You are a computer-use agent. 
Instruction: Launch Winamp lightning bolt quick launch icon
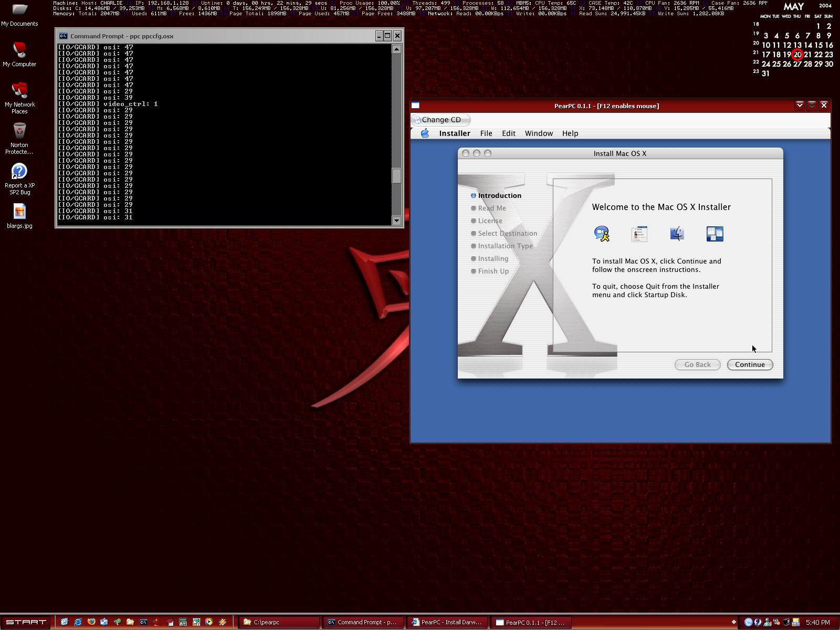coord(223,622)
